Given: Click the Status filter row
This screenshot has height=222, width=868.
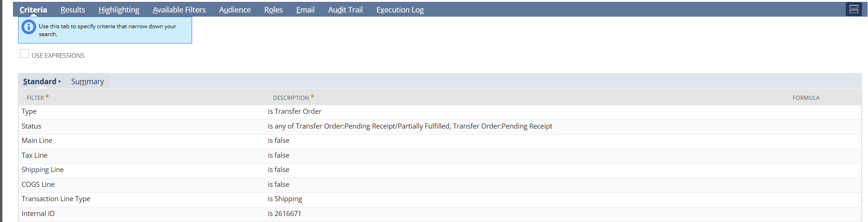Looking at the screenshot, I should pos(31,126).
